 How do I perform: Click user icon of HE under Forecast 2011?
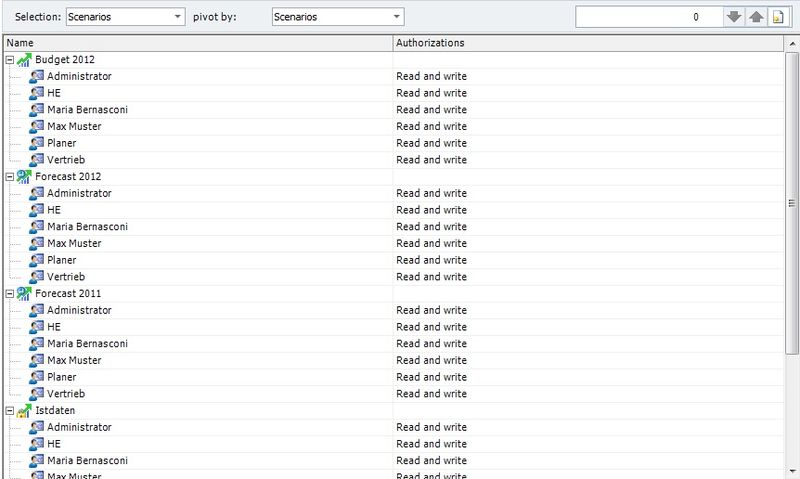pyautogui.click(x=36, y=326)
